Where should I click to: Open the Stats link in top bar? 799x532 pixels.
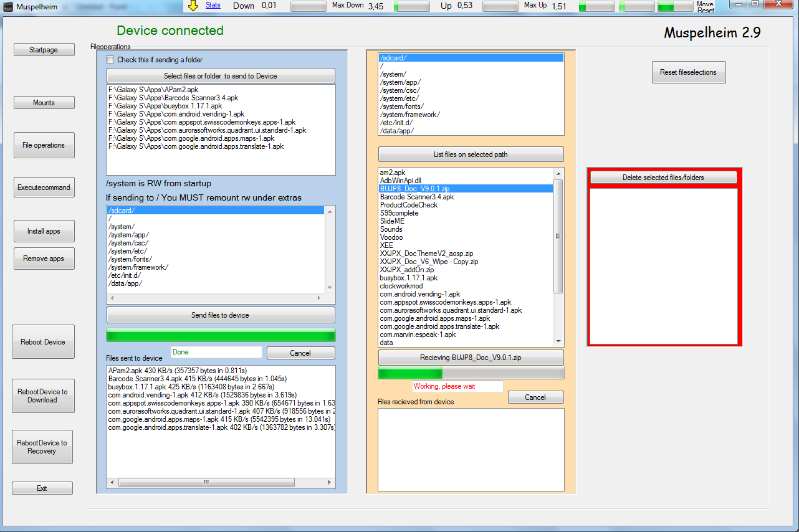click(x=213, y=5)
